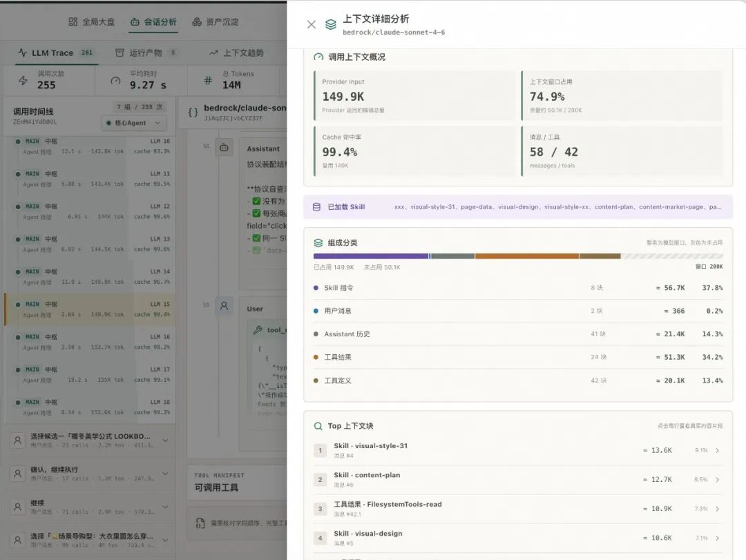Viewport: 746px width, 560px height.
Task: Click the 上下文窗口占用 74.9% card
Action: (622, 95)
